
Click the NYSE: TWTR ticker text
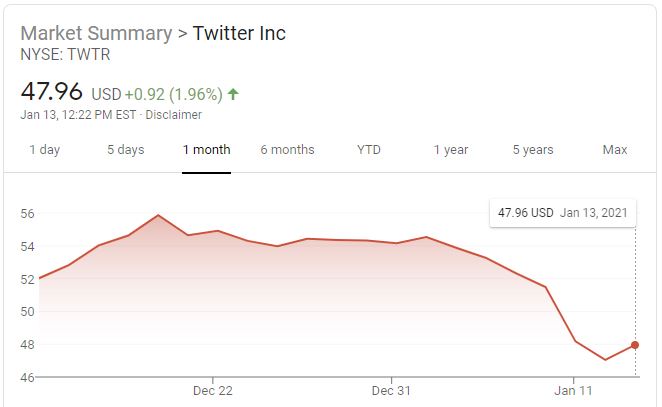click(65, 55)
